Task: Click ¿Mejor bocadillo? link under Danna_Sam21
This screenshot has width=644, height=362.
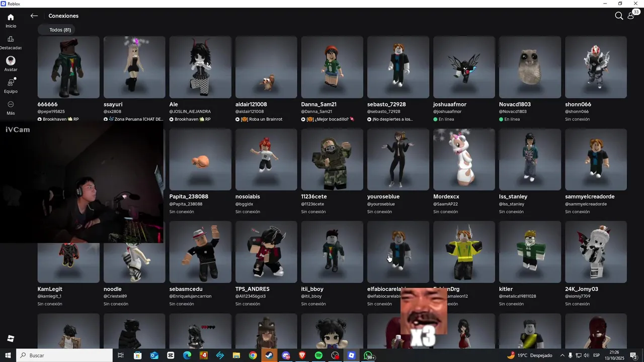Action: (328, 119)
